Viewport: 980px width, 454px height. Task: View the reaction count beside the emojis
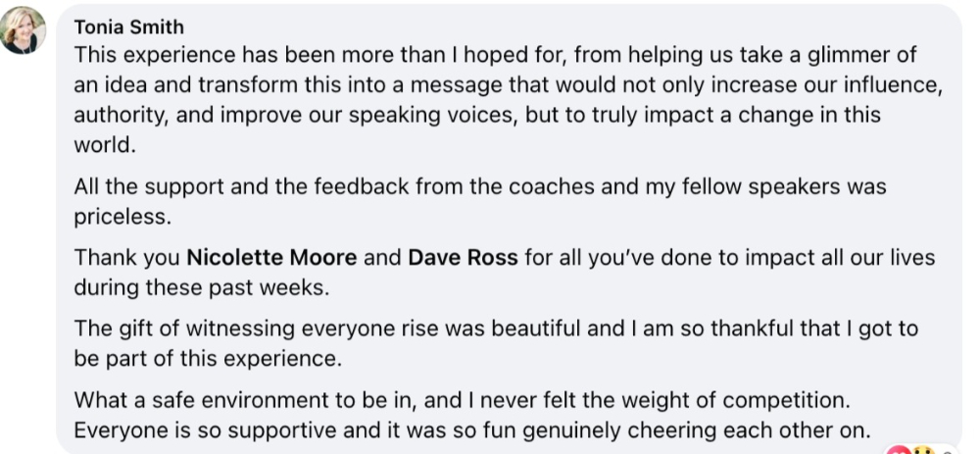[948, 451]
